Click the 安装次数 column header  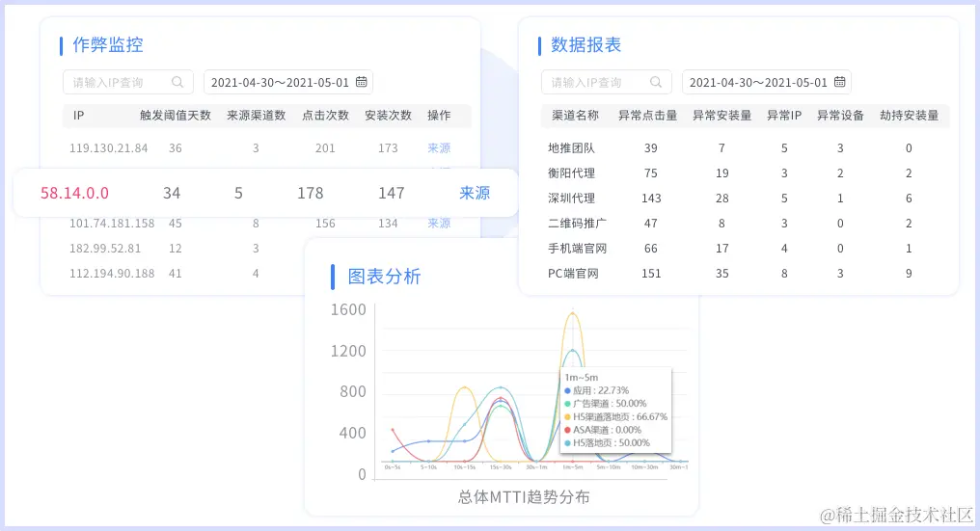coord(388,115)
